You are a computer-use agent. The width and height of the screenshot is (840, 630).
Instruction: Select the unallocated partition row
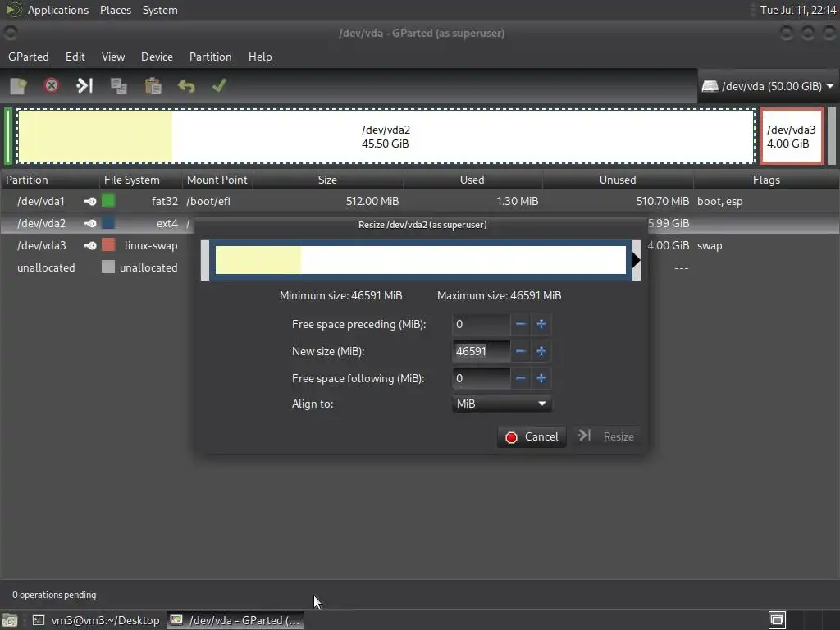(x=97, y=267)
